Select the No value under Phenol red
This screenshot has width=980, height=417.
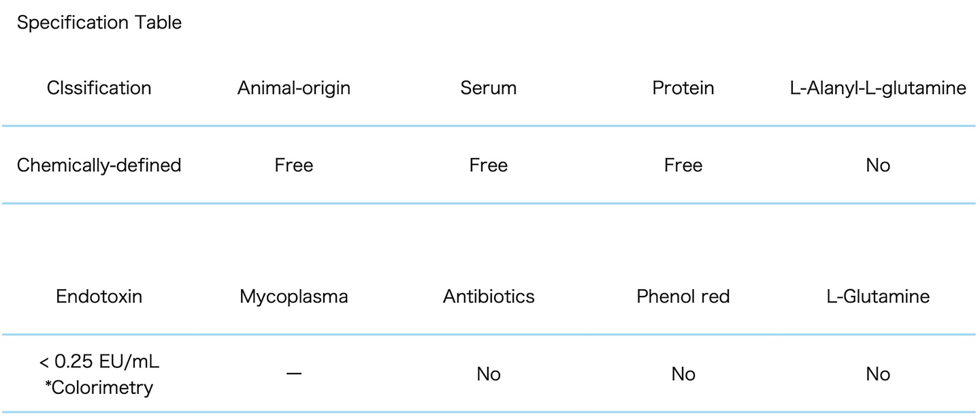click(x=683, y=374)
